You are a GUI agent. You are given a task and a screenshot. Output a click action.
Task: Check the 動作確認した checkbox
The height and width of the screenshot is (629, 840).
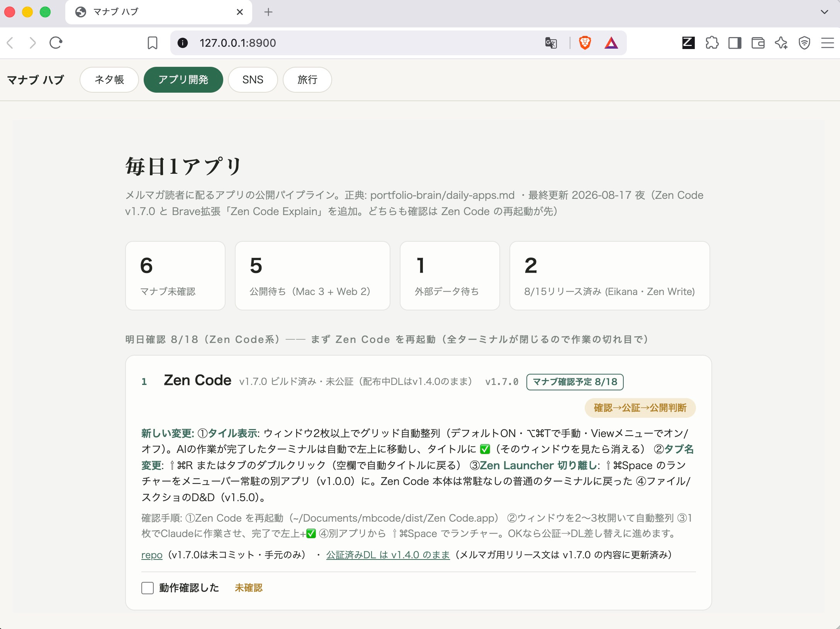pyautogui.click(x=148, y=588)
